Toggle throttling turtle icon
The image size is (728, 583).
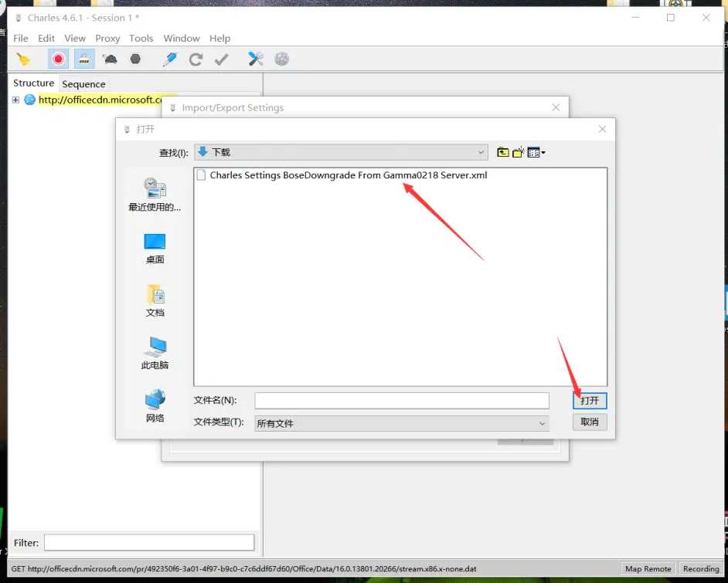click(110, 59)
